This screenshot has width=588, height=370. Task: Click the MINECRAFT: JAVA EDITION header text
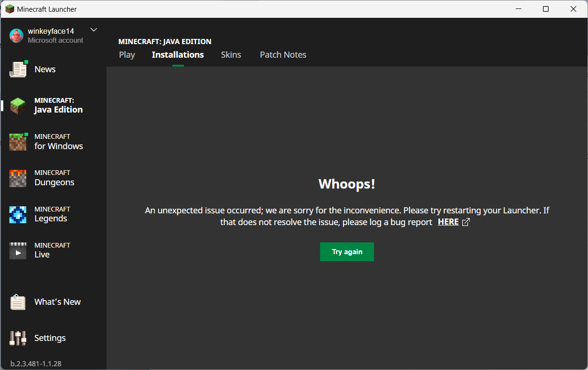pyautogui.click(x=165, y=42)
